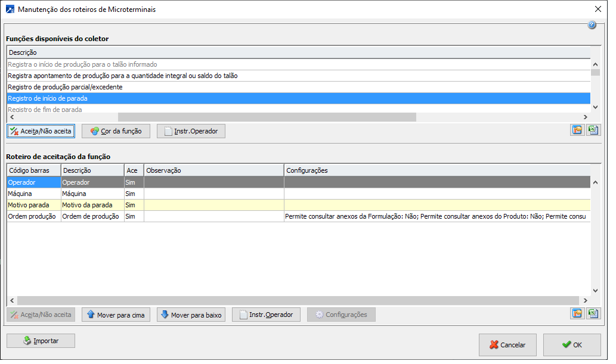The image size is (616, 364).
Task: Click upper list scroll up arrow
Action: tap(596, 64)
